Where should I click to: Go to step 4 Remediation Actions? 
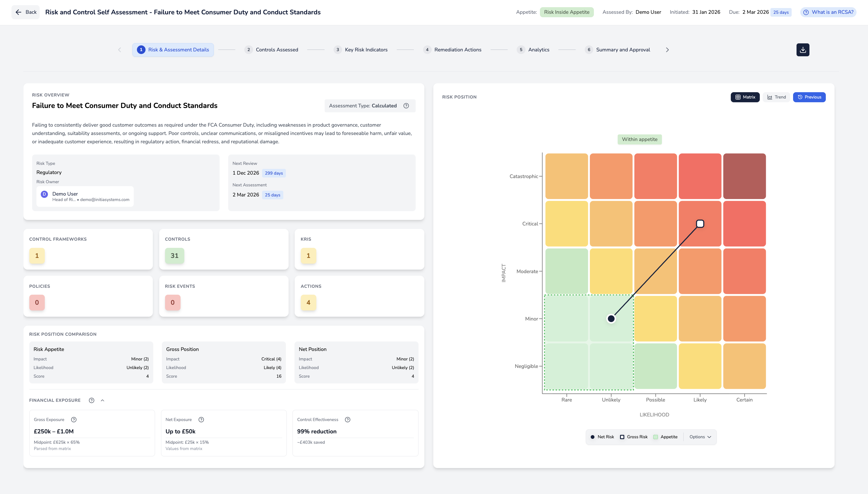pos(452,50)
